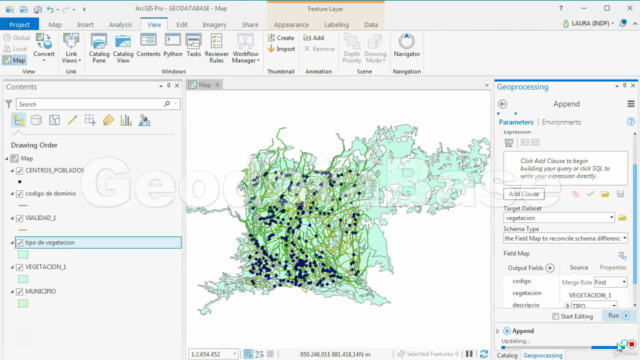Toggle codigo de dominio layer visibility
Image resolution: width=640 pixels, height=360 pixels.
coord(20,194)
